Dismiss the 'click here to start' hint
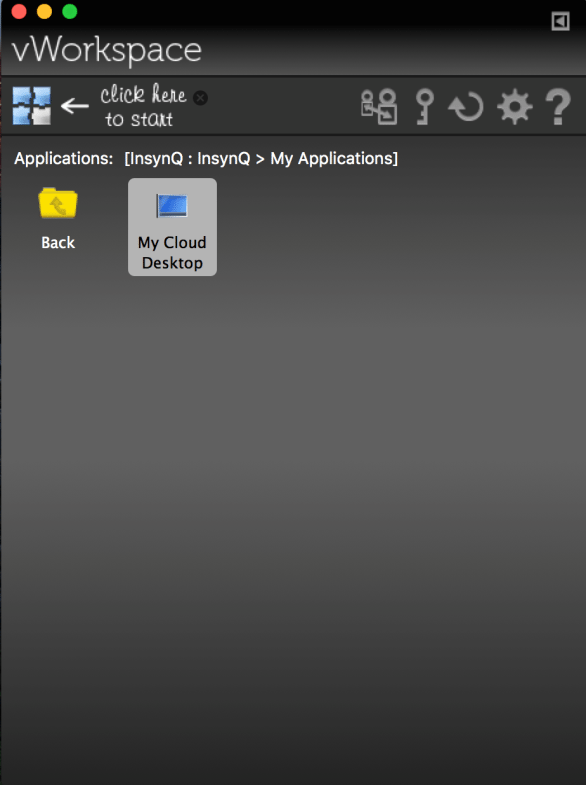 (200, 98)
